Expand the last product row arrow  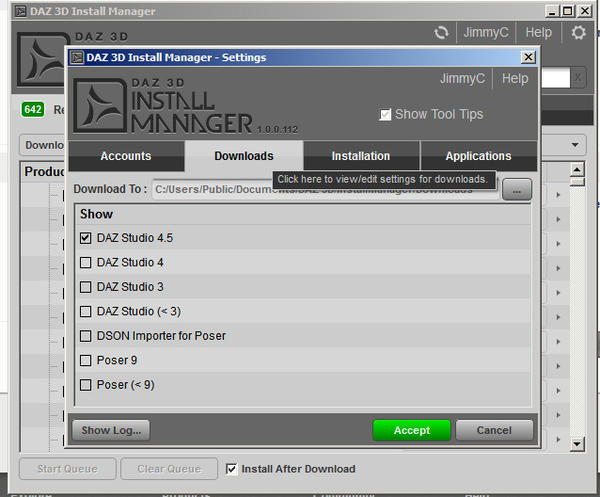[x=558, y=440]
